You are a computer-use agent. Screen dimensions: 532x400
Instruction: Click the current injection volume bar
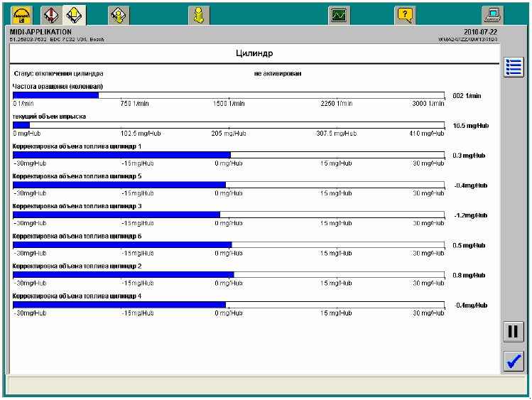(x=229, y=124)
